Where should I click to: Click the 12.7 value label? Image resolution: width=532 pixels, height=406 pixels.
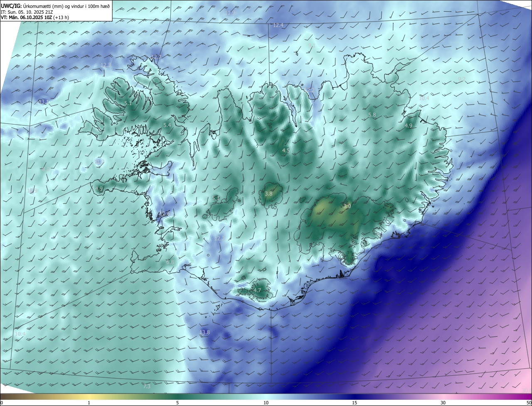(x=156, y=57)
